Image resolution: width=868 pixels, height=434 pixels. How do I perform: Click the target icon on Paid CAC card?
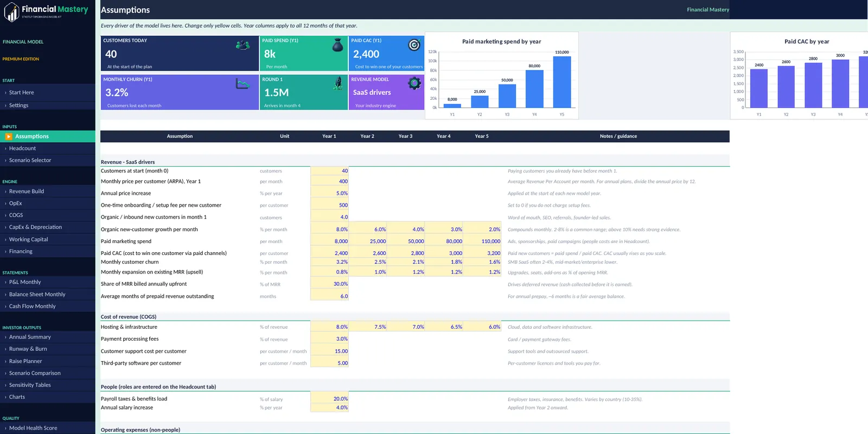point(414,45)
